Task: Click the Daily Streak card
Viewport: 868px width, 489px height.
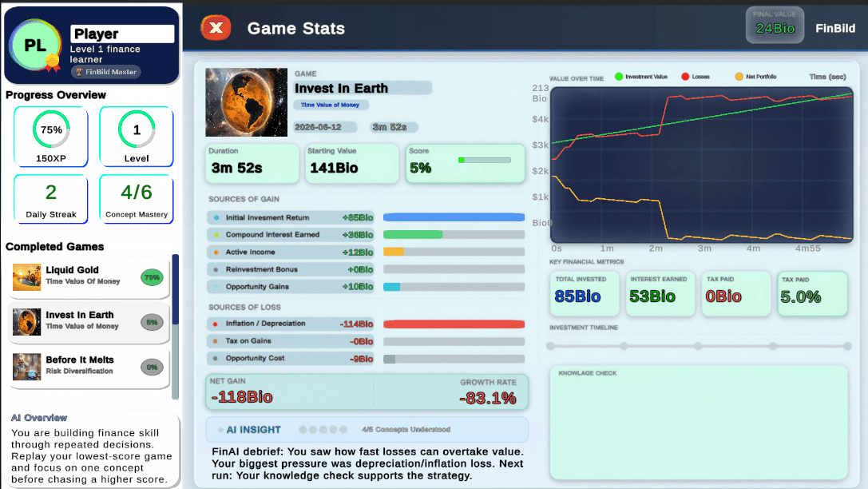Action: [x=51, y=200]
